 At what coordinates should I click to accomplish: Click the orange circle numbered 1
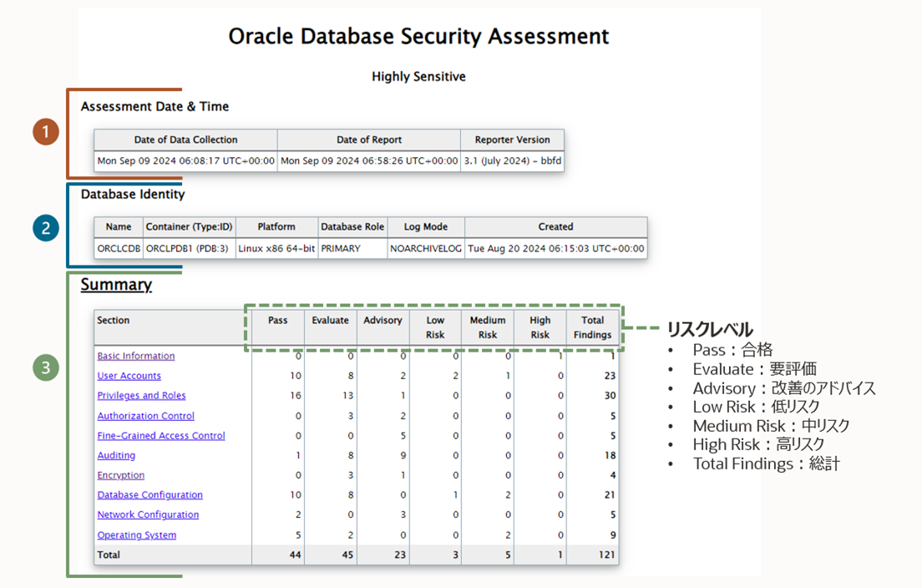click(x=47, y=132)
